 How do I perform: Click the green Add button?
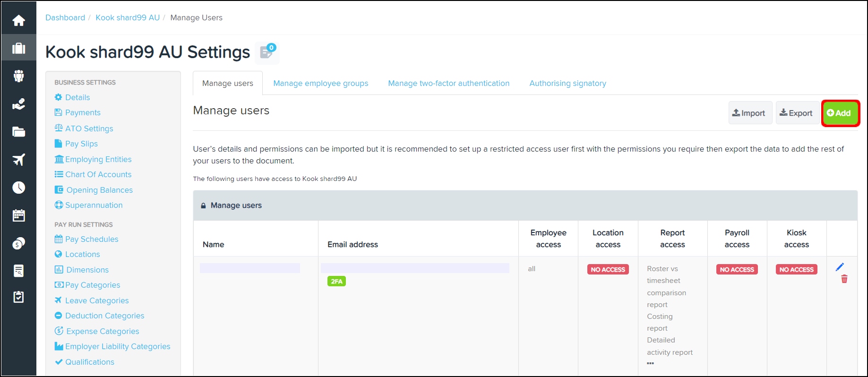tap(839, 113)
